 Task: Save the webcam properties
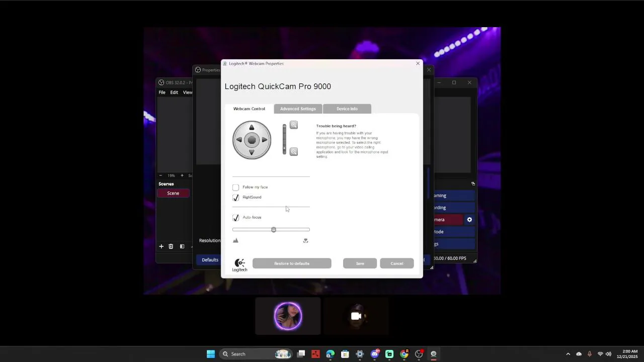(x=360, y=263)
